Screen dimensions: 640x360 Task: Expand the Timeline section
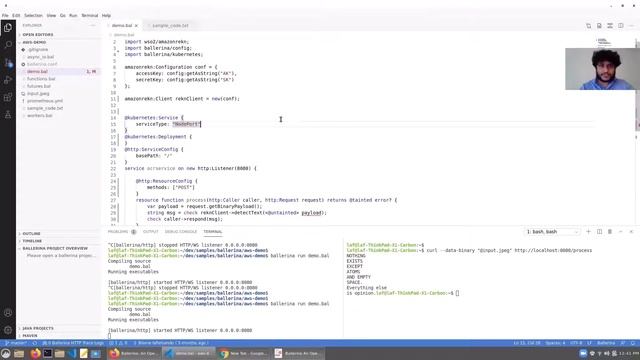tap(32, 241)
